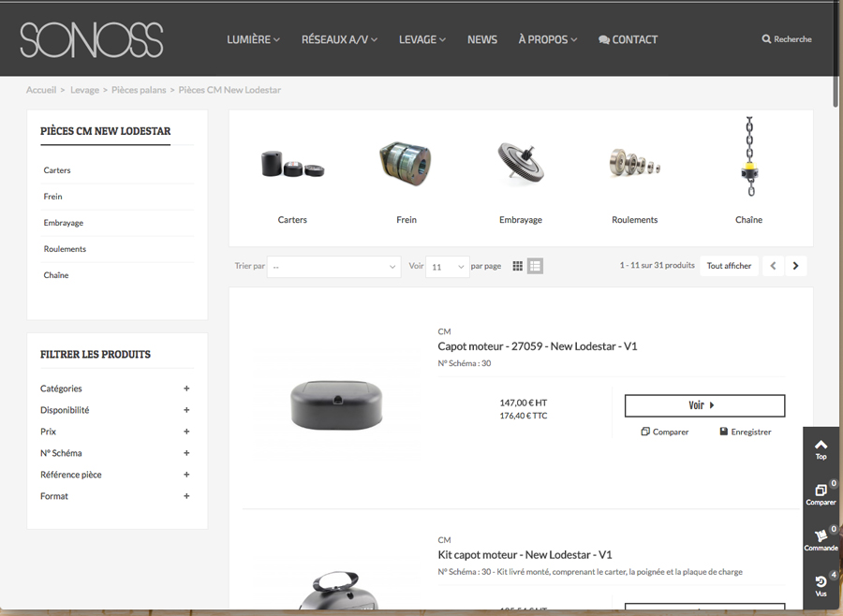Click the SONOSS logo
The height and width of the screenshot is (616, 843).
92,39
